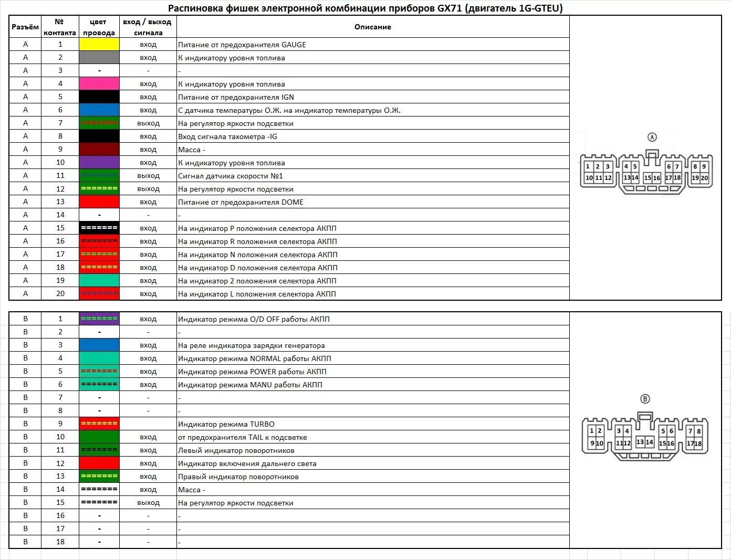Click the yellow wire color cell for contact A1

99,45
